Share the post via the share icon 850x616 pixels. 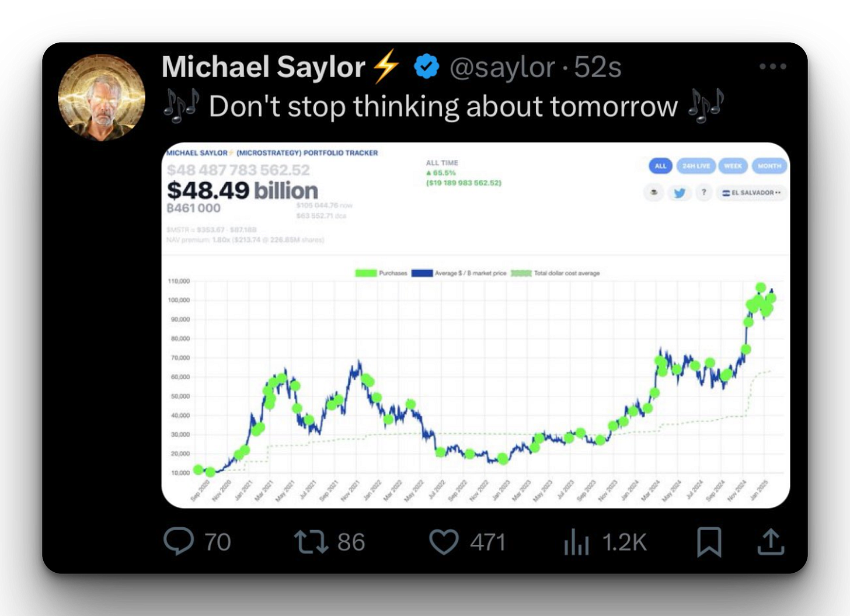[772, 542]
